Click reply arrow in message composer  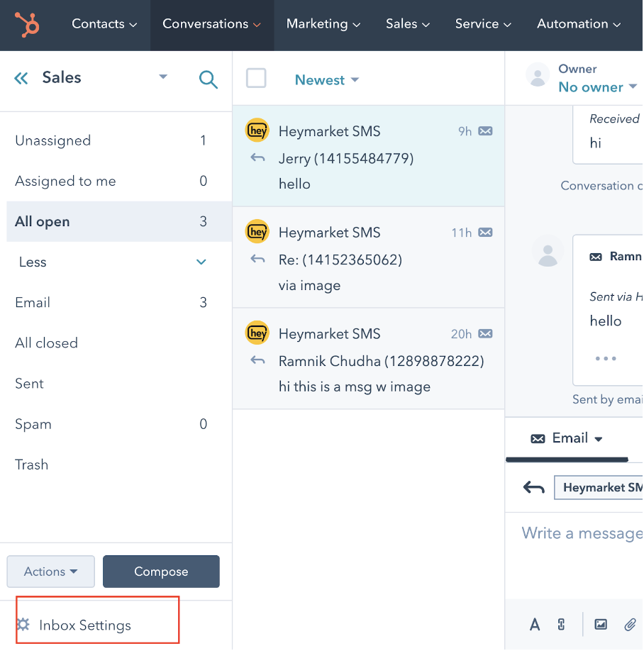point(533,487)
